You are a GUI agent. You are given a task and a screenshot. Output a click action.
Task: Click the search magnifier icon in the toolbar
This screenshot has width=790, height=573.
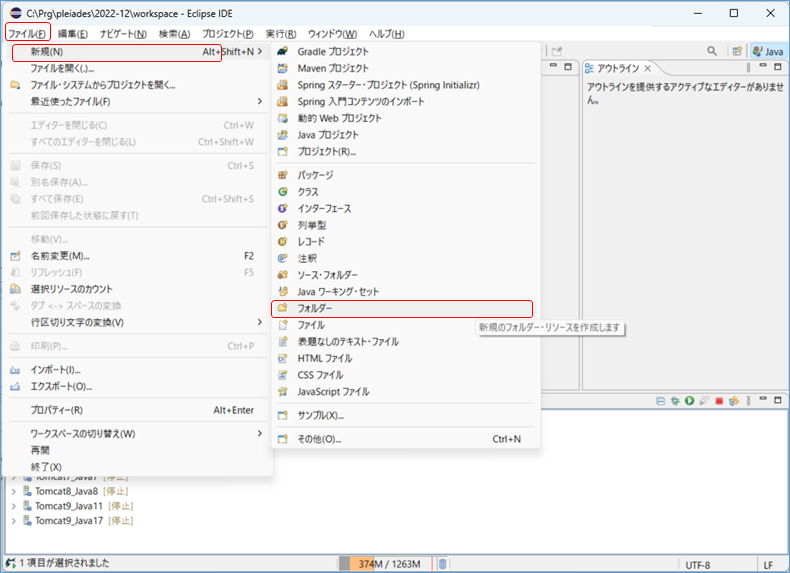(711, 51)
